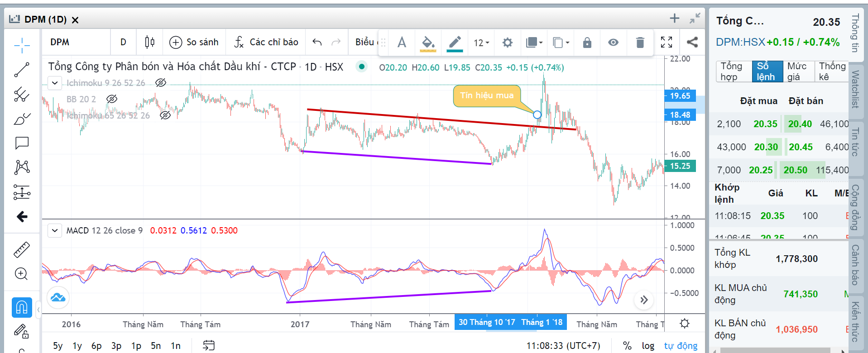Add a new chart tab with plus
Image resolution: width=868 pixels, height=353 pixels.
675,18
